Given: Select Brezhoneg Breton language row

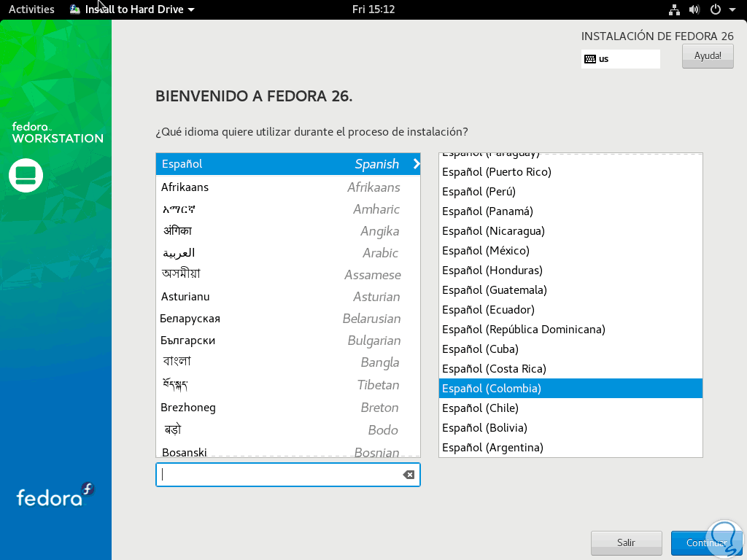Looking at the screenshot, I should click(287, 408).
